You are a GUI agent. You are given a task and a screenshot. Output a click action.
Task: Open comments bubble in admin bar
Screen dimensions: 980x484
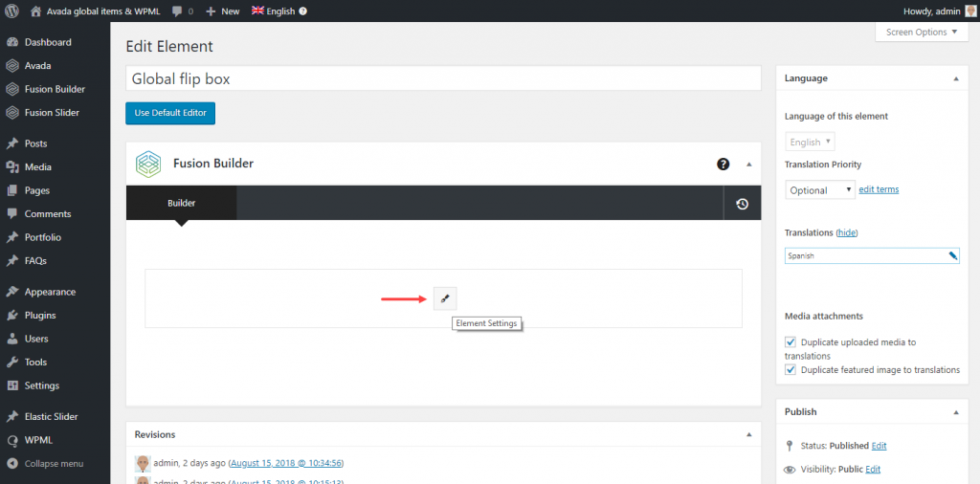click(x=182, y=11)
